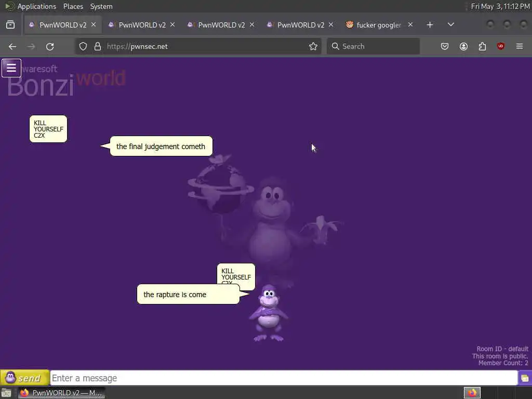
Task: Open tracking protection shield icon
Action: [83, 46]
